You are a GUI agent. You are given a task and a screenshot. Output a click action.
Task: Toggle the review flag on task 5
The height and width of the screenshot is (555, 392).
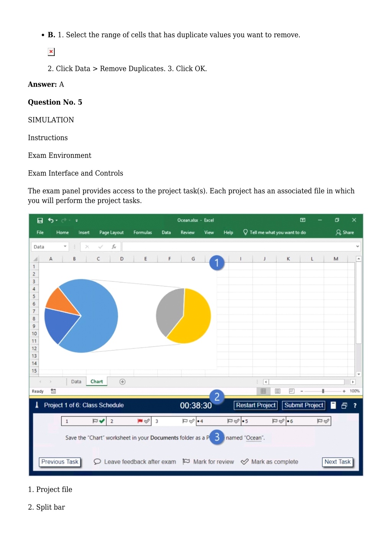[275, 421]
